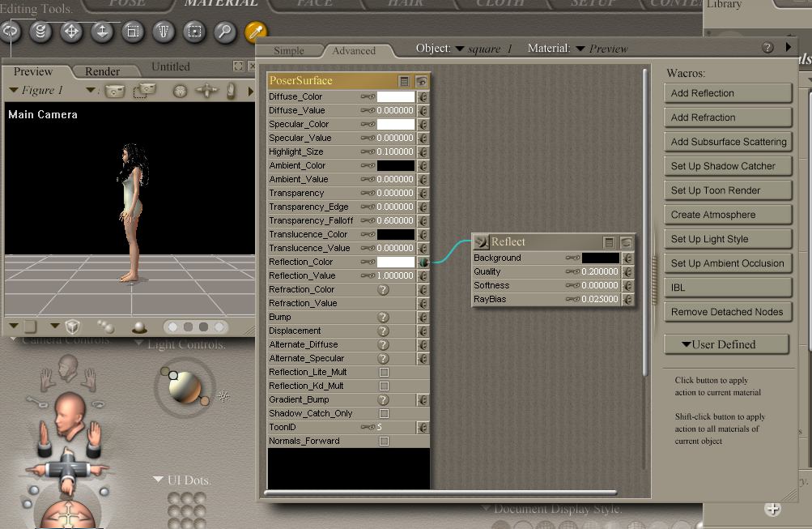
Task: Open the Ambient_Color black swatch
Action: coord(396,166)
